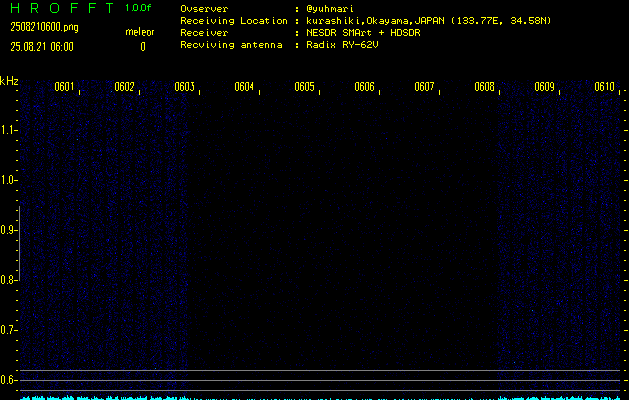Click the meteor count value 0

(143, 47)
